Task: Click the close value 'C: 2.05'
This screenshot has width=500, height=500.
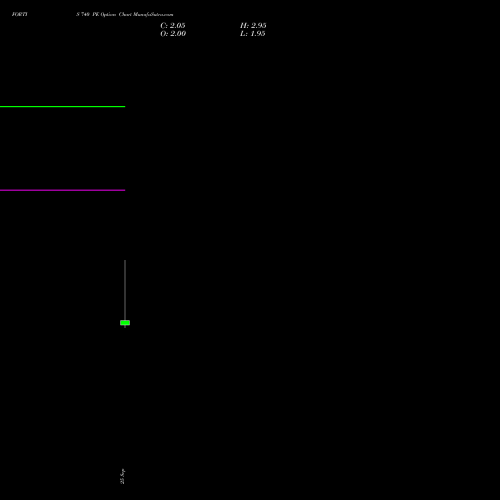Action: (173, 26)
